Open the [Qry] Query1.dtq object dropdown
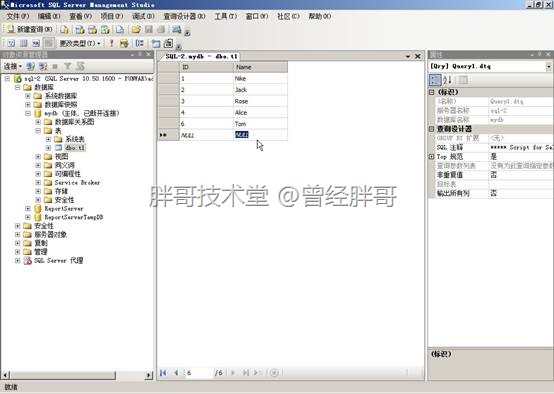 549,66
